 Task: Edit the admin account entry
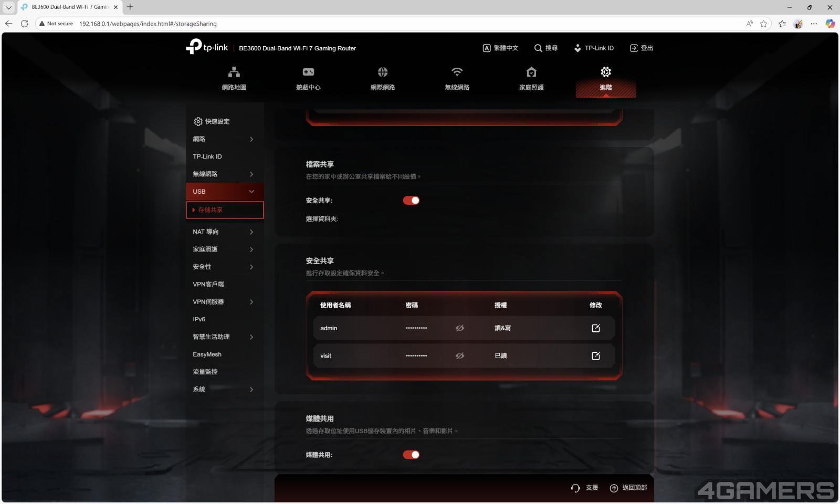pos(596,328)
